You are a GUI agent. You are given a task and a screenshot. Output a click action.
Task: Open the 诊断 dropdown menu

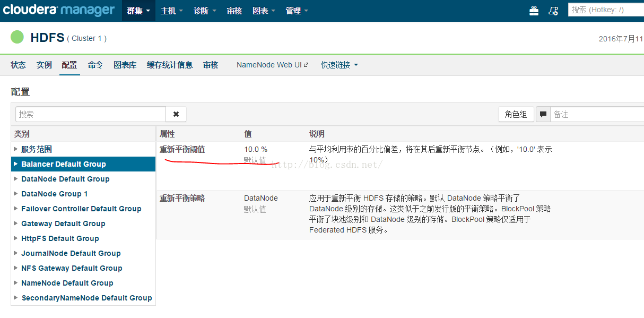(x=205, y=11)
